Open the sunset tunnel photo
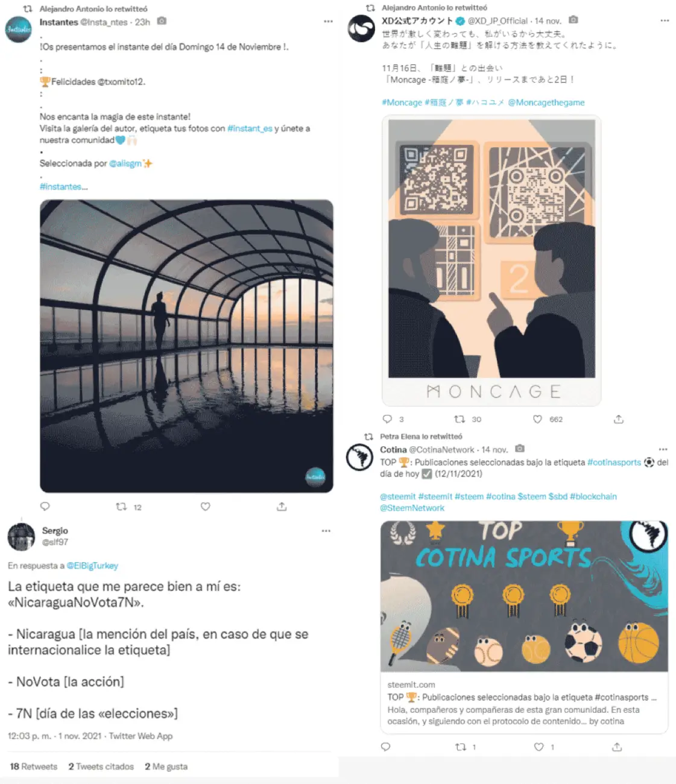 (186, 346)
